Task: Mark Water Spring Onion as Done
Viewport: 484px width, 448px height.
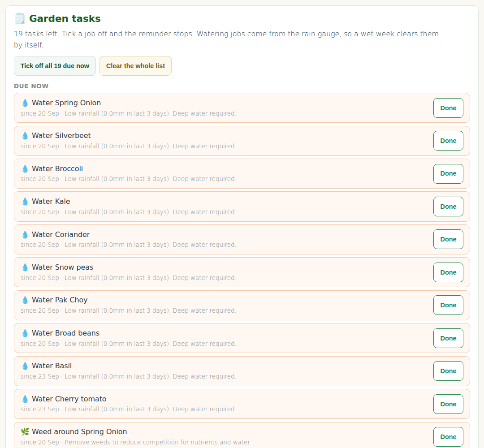Action: tap(448, 108)
